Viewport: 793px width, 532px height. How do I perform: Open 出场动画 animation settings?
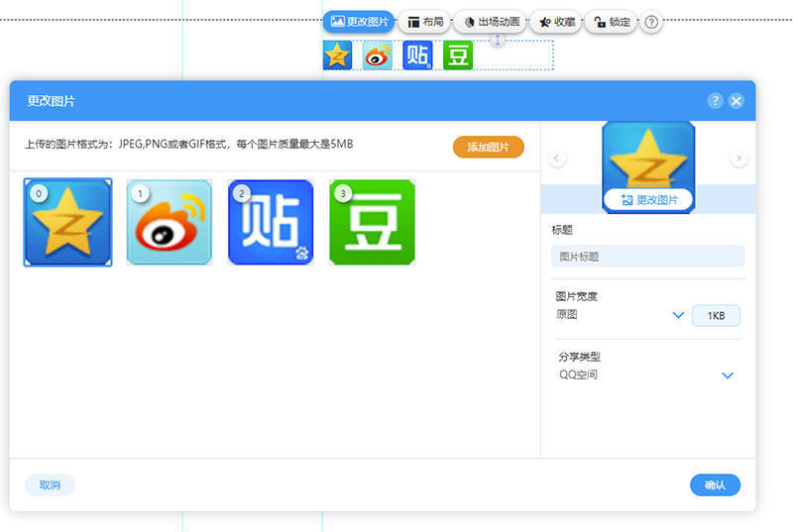(x=491, y=22)
